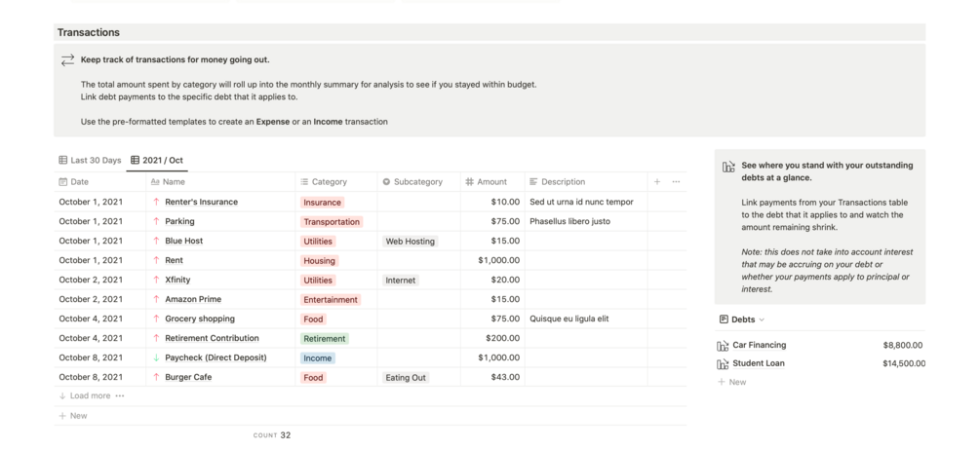
Task: Open the Subcategory column header menu
Action: click(417, 182)
